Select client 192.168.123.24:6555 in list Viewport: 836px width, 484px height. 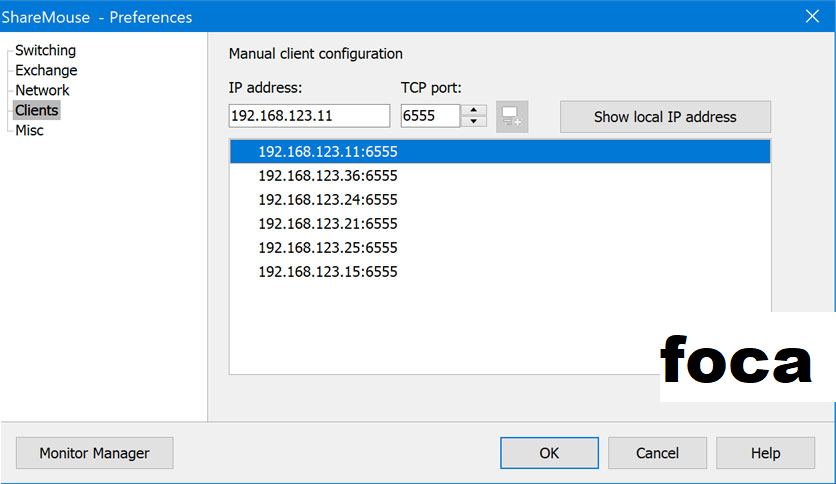[x=500, y=199]
